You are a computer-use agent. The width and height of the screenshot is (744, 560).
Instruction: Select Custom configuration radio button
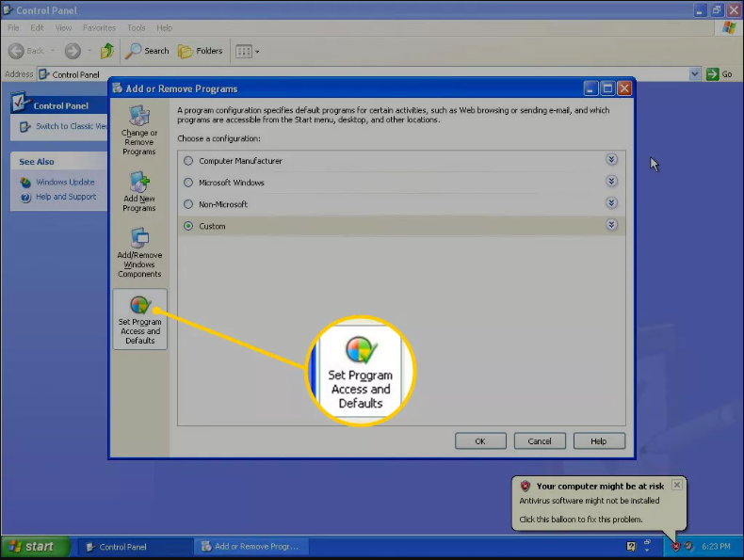click(188, 226)
